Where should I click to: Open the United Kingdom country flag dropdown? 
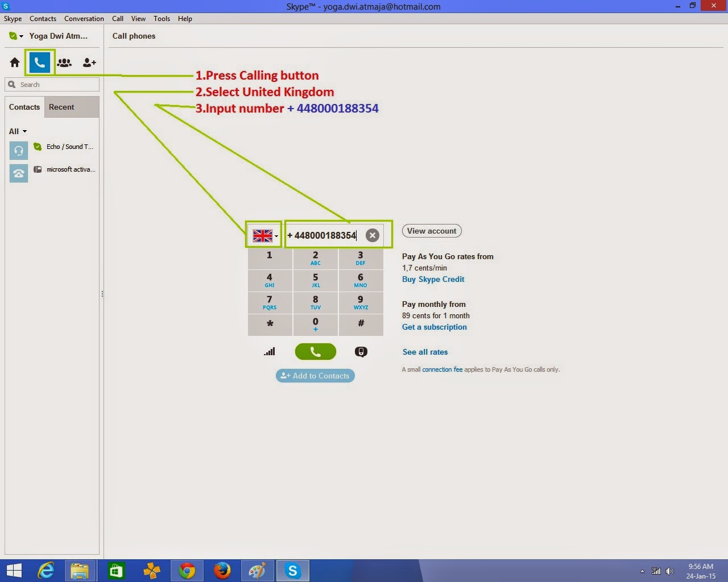(264, 235)
